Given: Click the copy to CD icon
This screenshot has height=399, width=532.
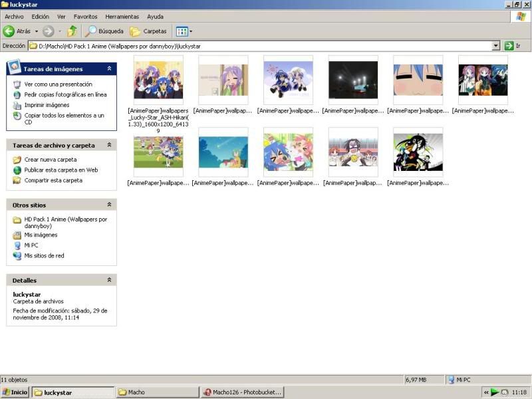Looking at the screenshot, I should (17, 116).
